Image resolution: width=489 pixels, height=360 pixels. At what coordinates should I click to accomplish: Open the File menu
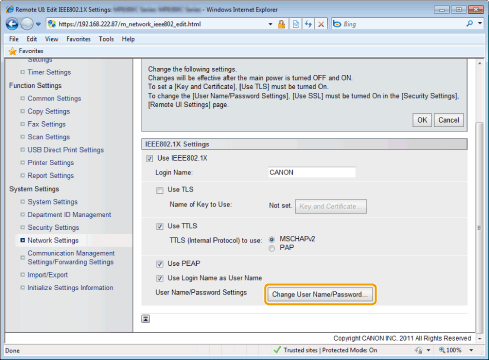tap(14, 39)
